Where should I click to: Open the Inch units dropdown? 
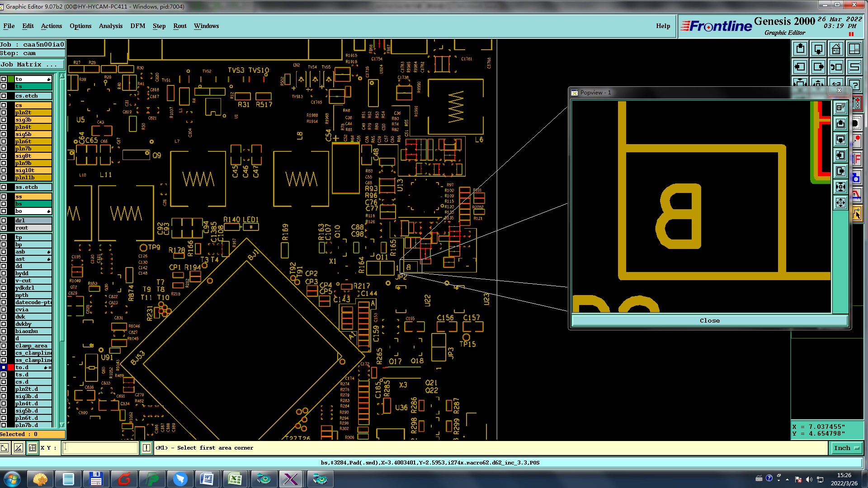tap(846, 448)
